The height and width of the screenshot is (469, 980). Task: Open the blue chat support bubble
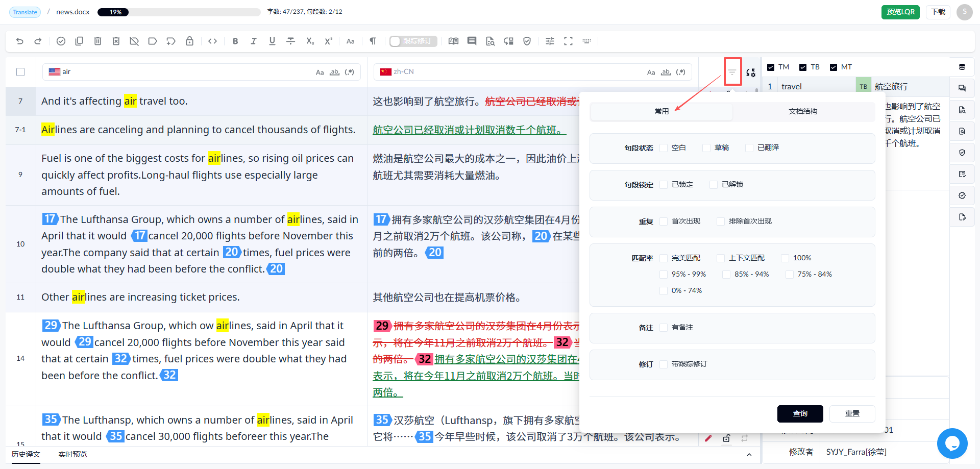click(952, 443)
